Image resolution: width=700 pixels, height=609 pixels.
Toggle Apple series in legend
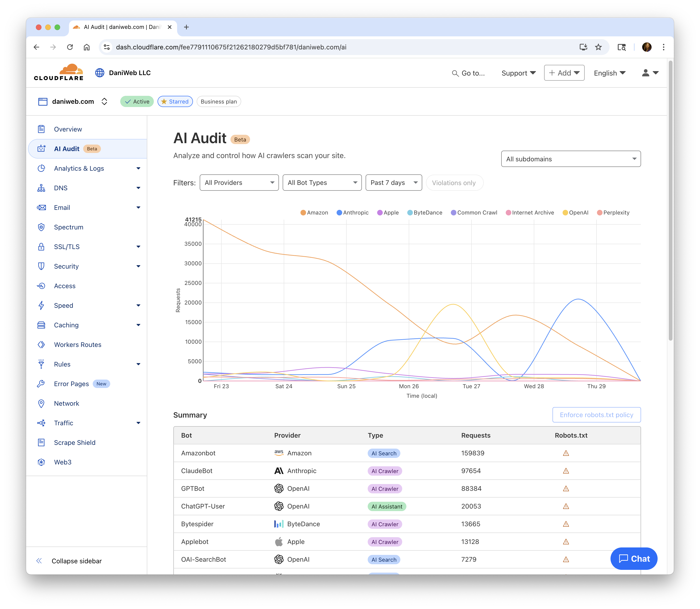tap(388, 213)
